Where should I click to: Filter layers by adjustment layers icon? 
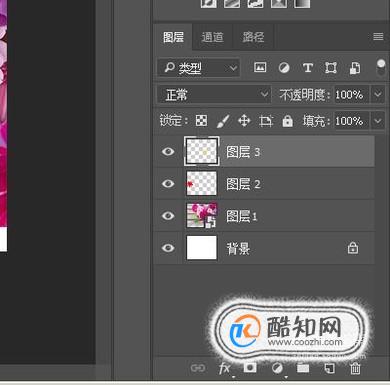pos(284,68)
